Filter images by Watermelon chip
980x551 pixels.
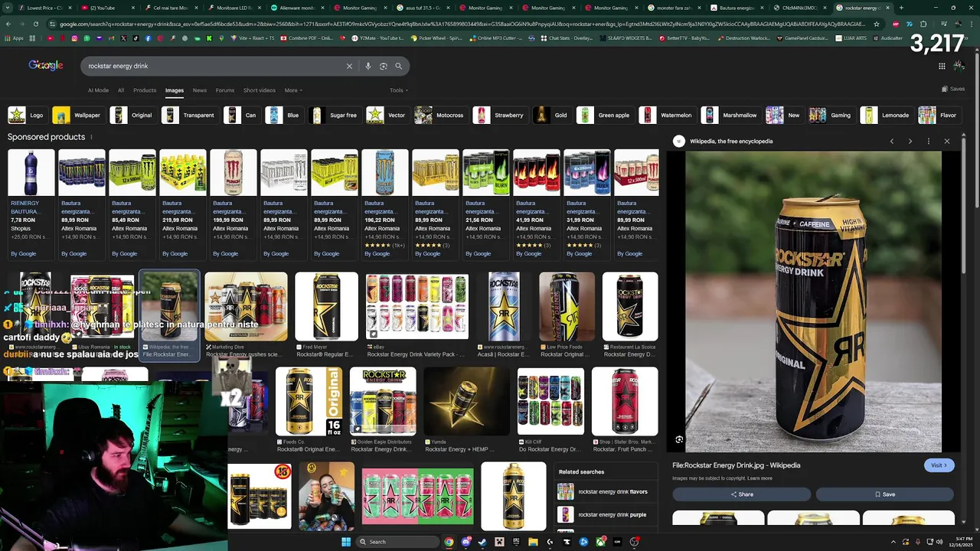(666, 116)
